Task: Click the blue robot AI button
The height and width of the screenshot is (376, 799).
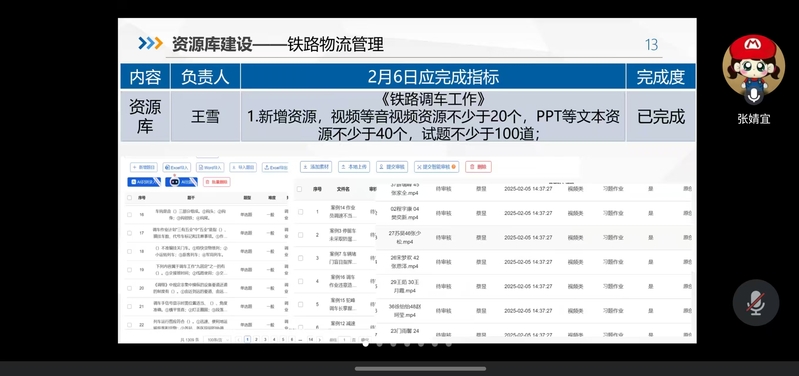Action: (x=181, y=182)
